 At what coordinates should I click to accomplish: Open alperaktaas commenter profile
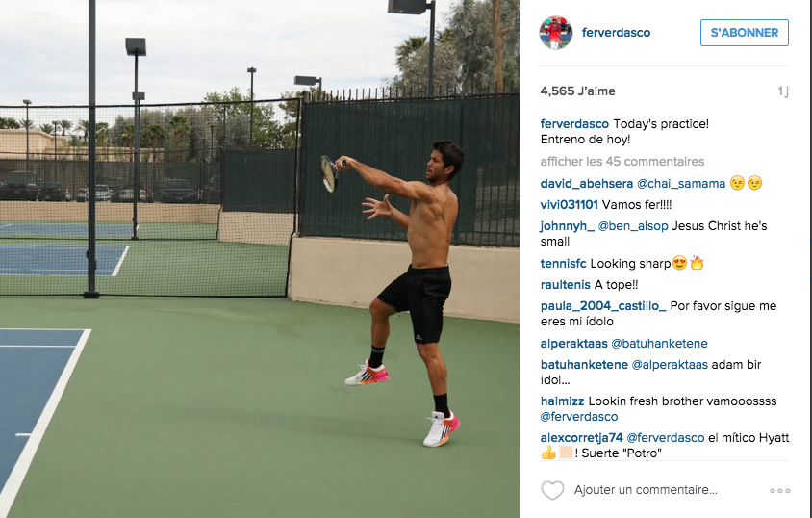(573, 344)
